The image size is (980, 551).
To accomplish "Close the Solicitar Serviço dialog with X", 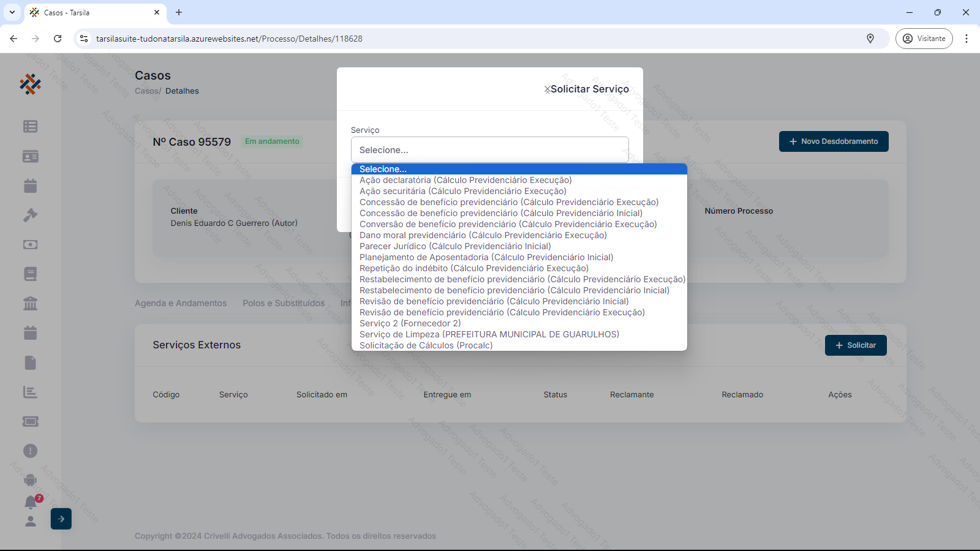I will [x=547, y=89].
